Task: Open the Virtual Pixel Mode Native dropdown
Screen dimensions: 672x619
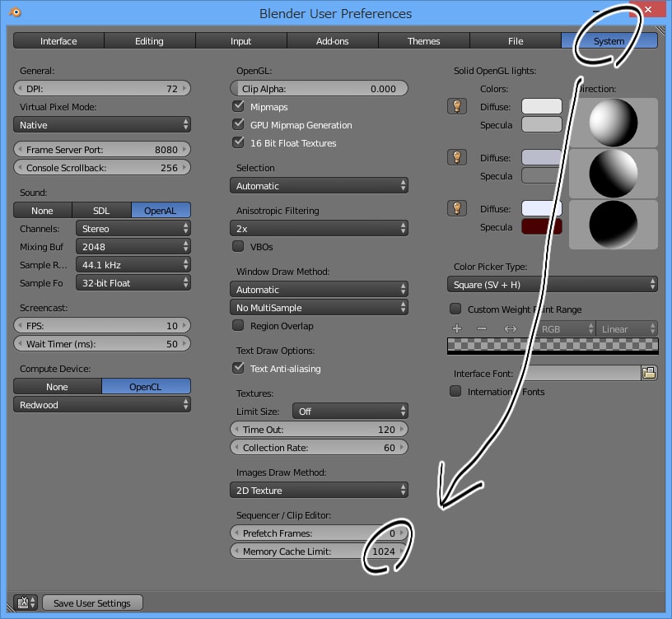Action: tap(102, 124)
